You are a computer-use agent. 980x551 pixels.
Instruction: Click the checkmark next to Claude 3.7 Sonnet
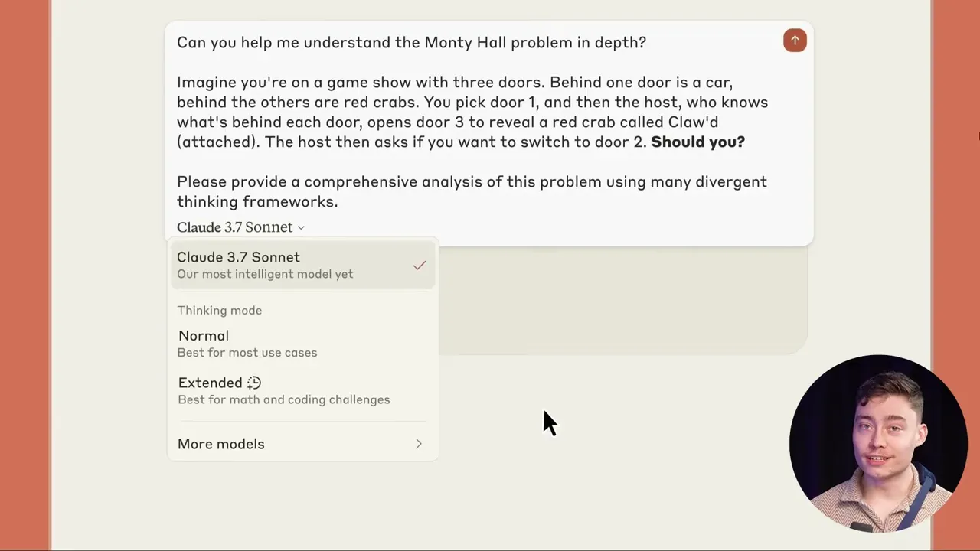[x=419, y=266]
